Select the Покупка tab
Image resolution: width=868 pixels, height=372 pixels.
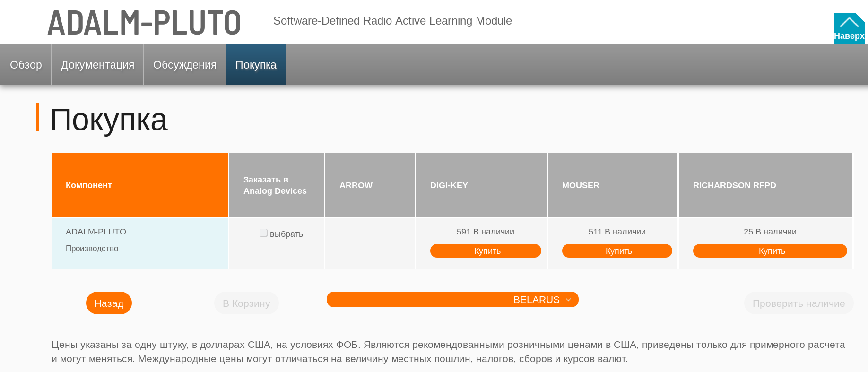pyautogui.click(x=256, y=65)
